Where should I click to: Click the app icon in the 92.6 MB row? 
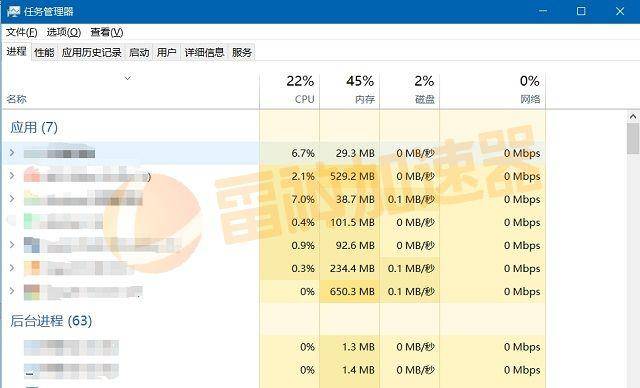(x=32, y=245)
